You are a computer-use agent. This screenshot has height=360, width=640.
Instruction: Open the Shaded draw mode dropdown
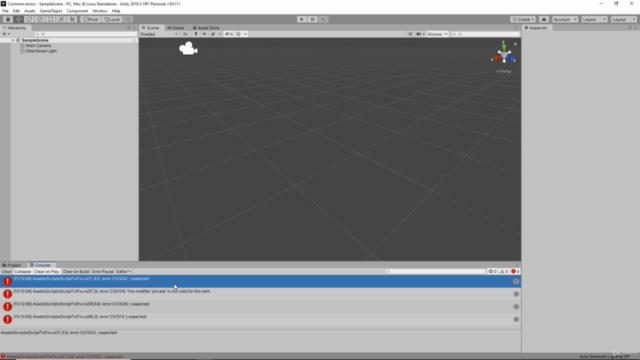pos(159,34)
